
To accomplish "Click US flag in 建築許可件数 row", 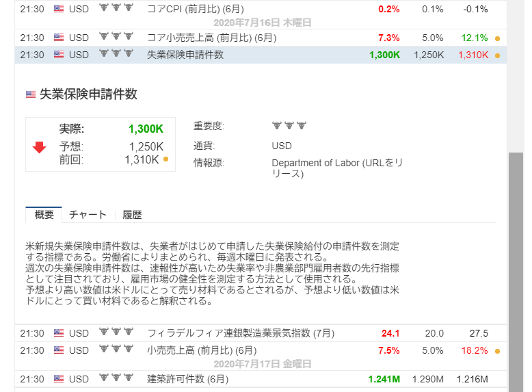I will click(x=59, y=379).
